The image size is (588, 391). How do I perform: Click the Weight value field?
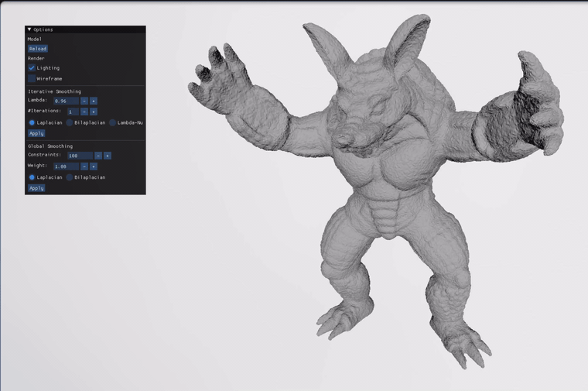click(66, 166)
